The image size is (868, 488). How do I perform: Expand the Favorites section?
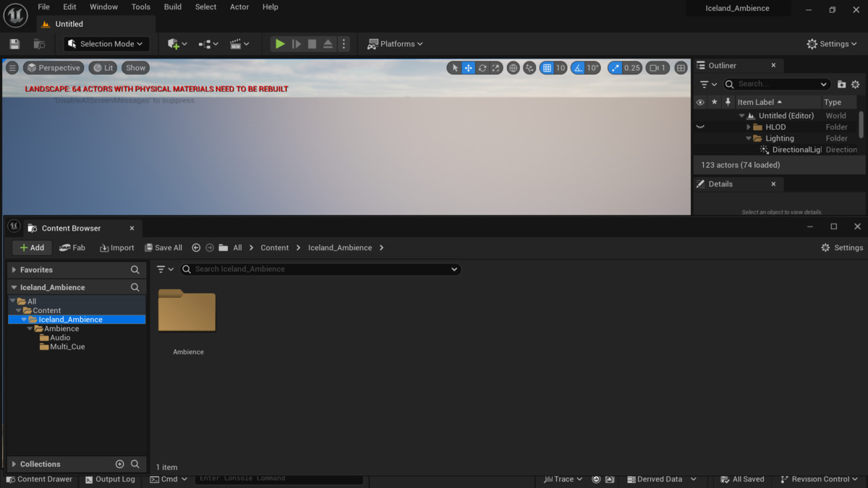click(14, 270)
